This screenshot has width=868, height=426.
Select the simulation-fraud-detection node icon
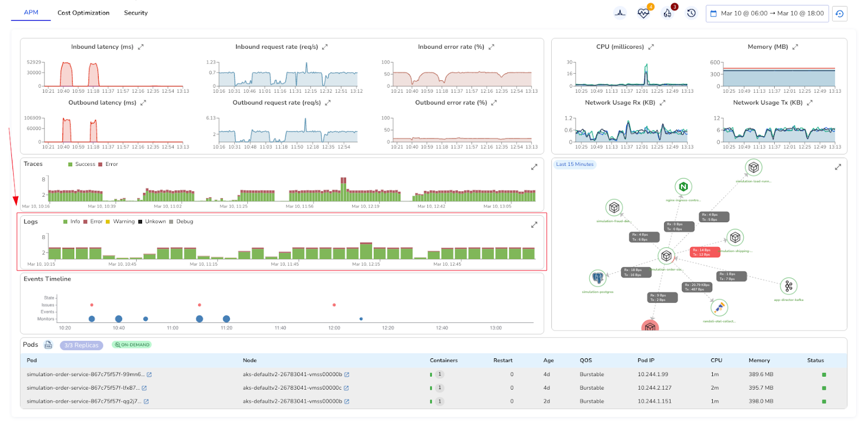click(x=614, y=208)
